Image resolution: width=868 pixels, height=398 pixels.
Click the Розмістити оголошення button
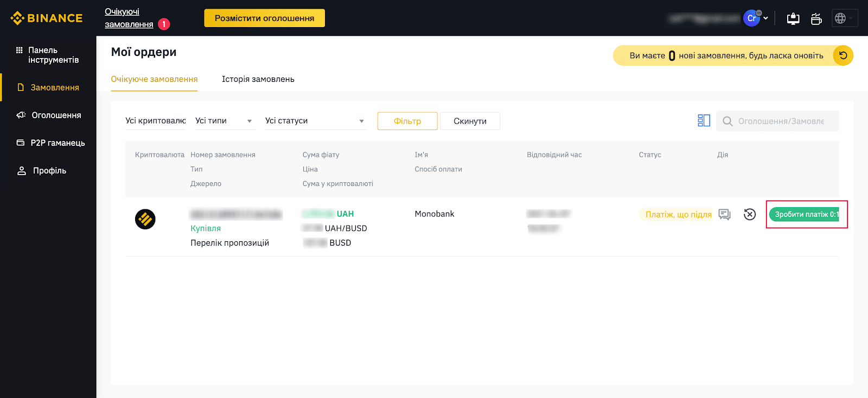tap(264, 18)
